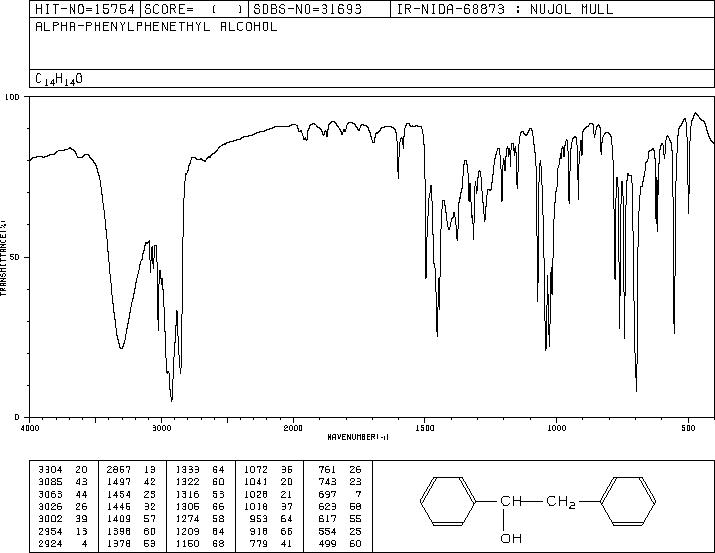Click peak table entry 1160
This screenshot has height=553, width=715.
pos(187,544)
